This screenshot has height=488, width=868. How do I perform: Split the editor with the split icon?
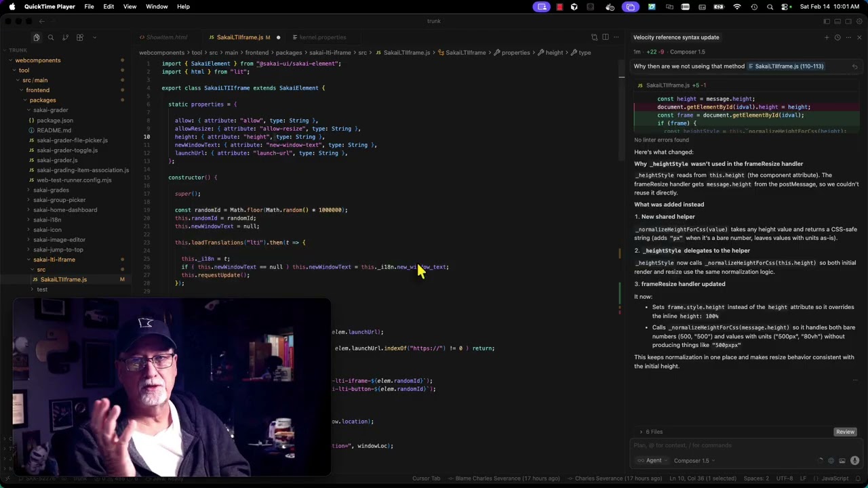coord(606,37)
